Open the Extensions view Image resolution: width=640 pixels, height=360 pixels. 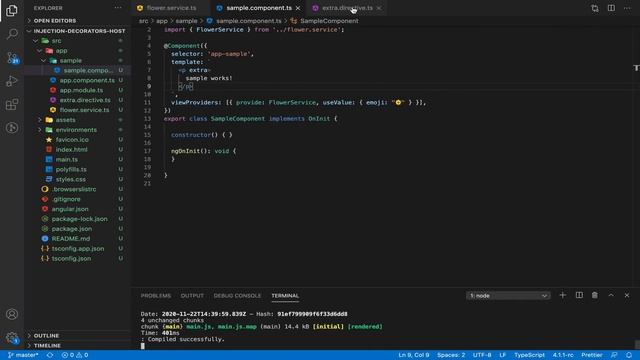click(x=12, y=104)
